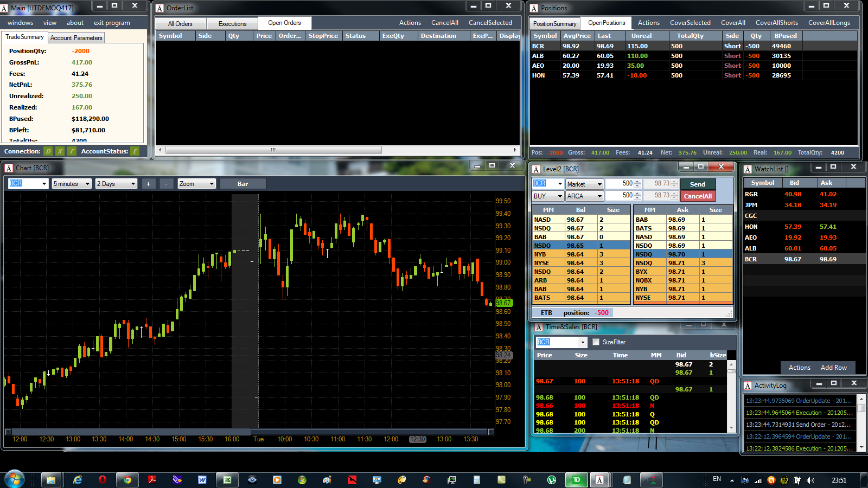The width and height of the screenshot is (868, 488).
Task: Open Windows Explorer from the taskbar
Action: coord(51,480)
